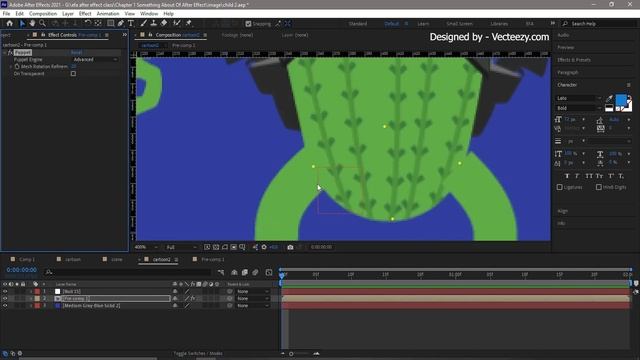Toggle the fx switch on Pre-comp 1 layer
This screenshot has height=360, width=640.
193,298
